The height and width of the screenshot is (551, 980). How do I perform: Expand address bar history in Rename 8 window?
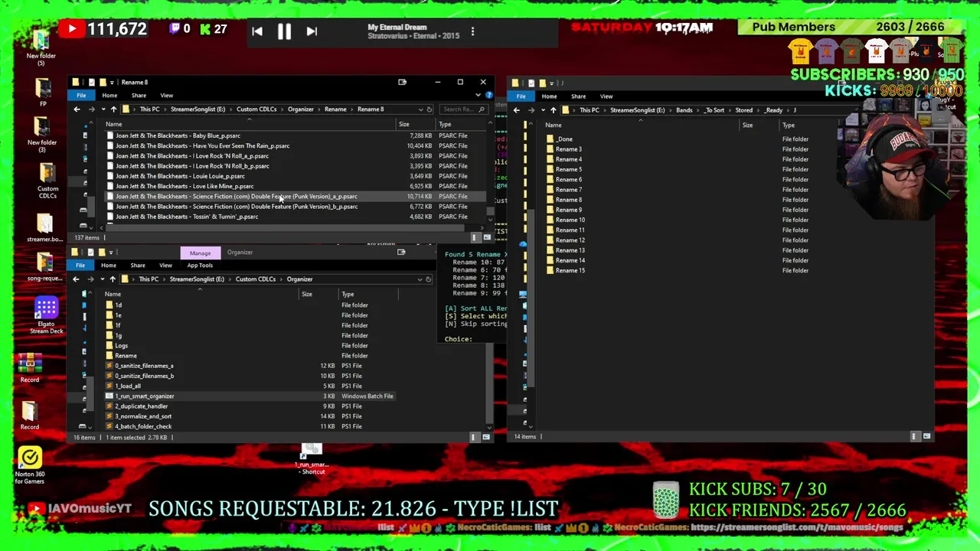[x=420, y=109]
